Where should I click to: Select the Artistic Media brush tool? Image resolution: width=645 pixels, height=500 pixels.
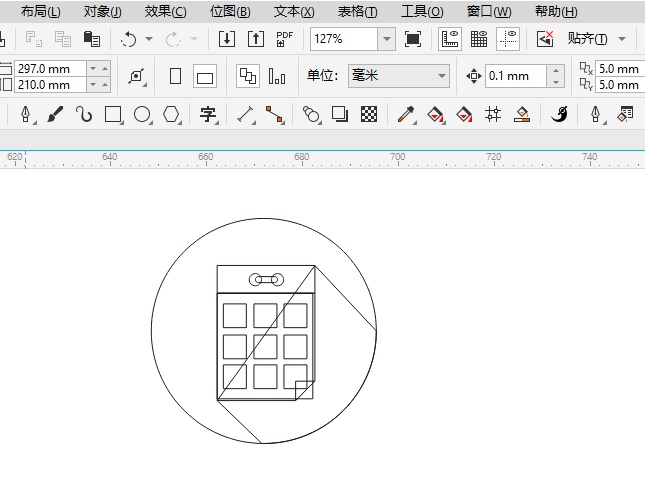[x=55, y=114]
